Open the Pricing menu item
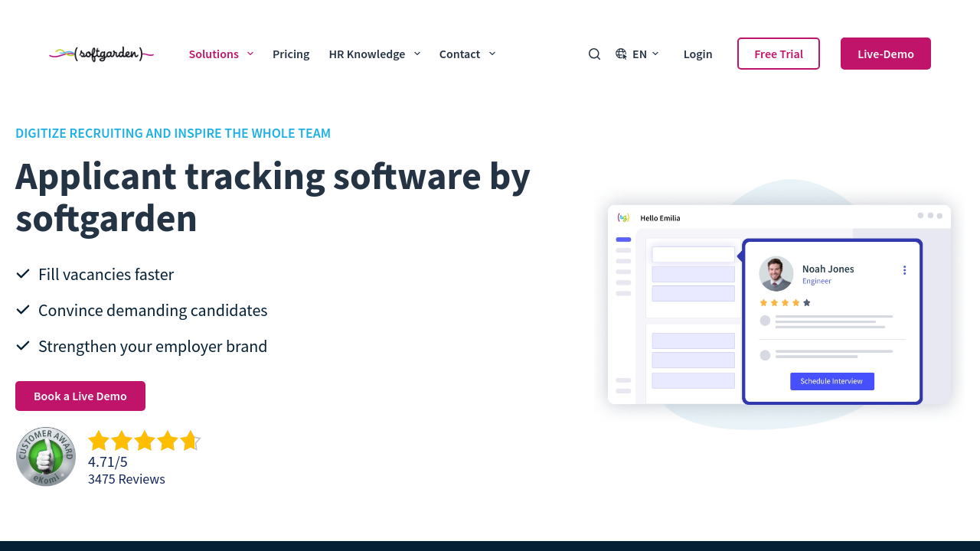 coord(291,54)
